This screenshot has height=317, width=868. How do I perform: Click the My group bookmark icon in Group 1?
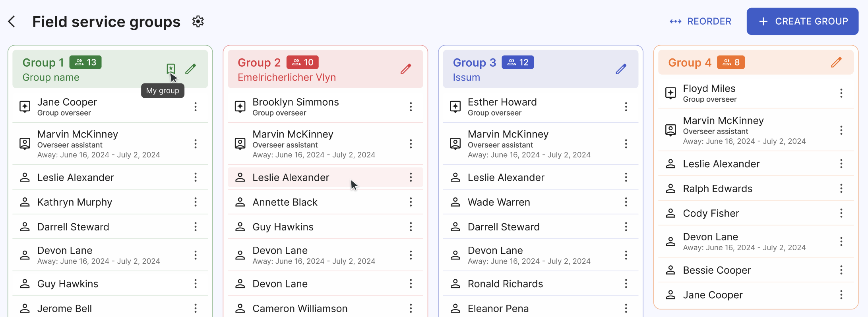pyautogui.click(x=171, y=69)
